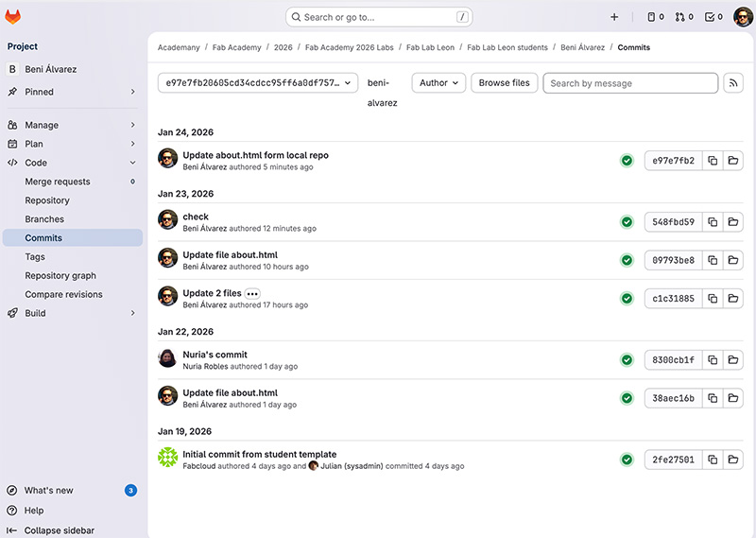
Task: Toggle commit description for Update 2 files
Action: [252, 294]
